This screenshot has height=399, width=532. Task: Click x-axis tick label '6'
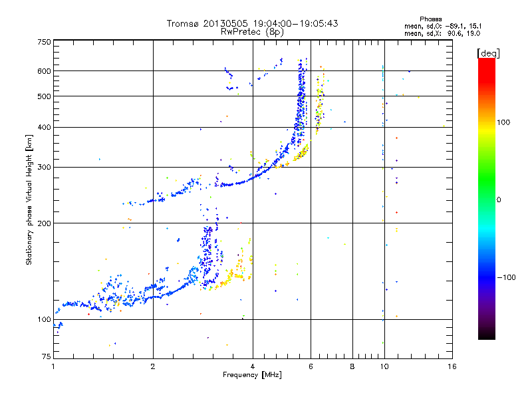pos(311,366)
